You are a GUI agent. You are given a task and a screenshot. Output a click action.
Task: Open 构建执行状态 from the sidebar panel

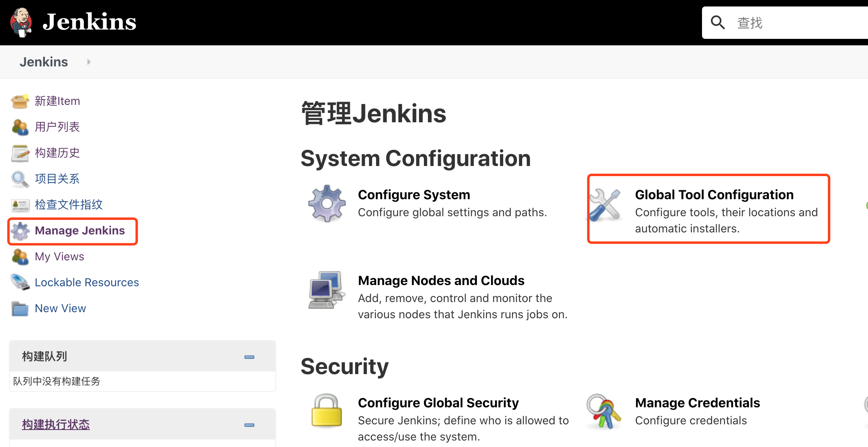[56, 424]
